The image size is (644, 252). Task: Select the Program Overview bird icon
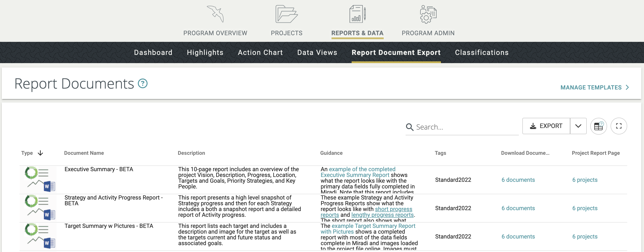pyautogui.click(x=215, y=14)
